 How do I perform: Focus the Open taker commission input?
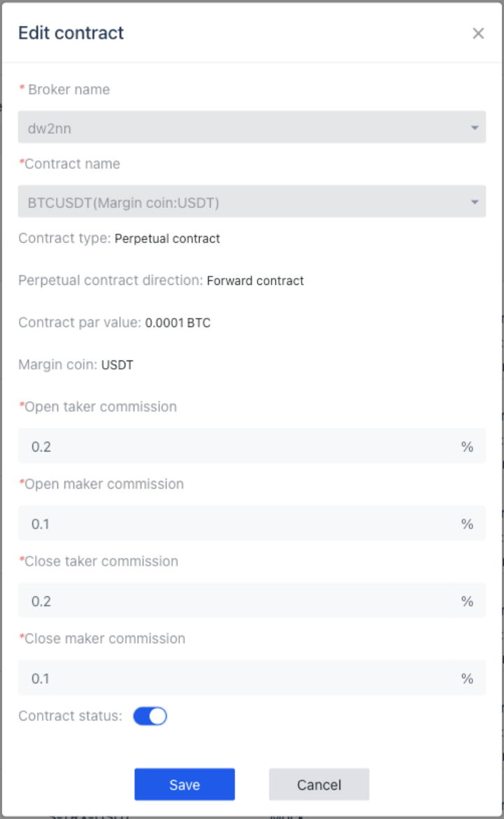pyautogui.click(x=235, y=445)
